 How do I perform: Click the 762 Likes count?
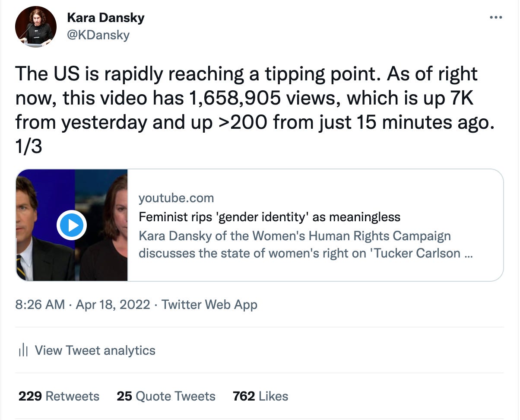(x=260, y=396)
